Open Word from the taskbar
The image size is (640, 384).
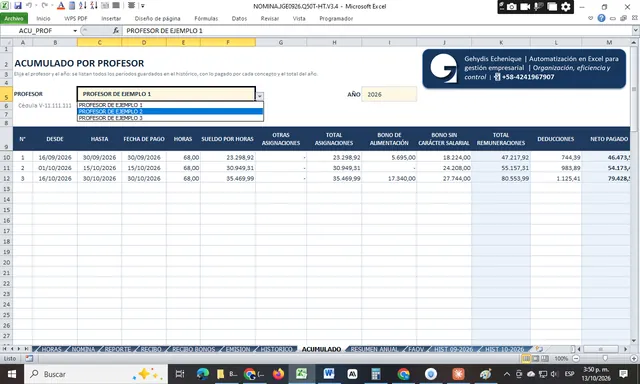coord(329,374)
